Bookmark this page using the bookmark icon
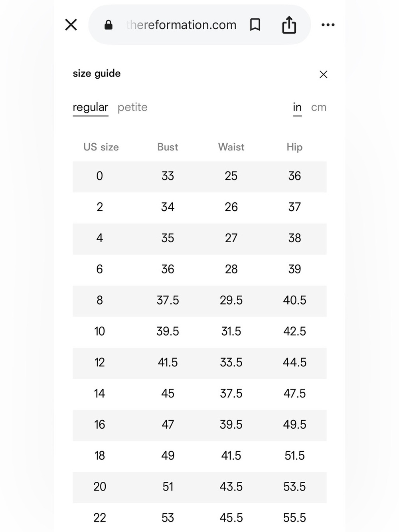Screen dimensions: 399x532 tap(255, 25)
